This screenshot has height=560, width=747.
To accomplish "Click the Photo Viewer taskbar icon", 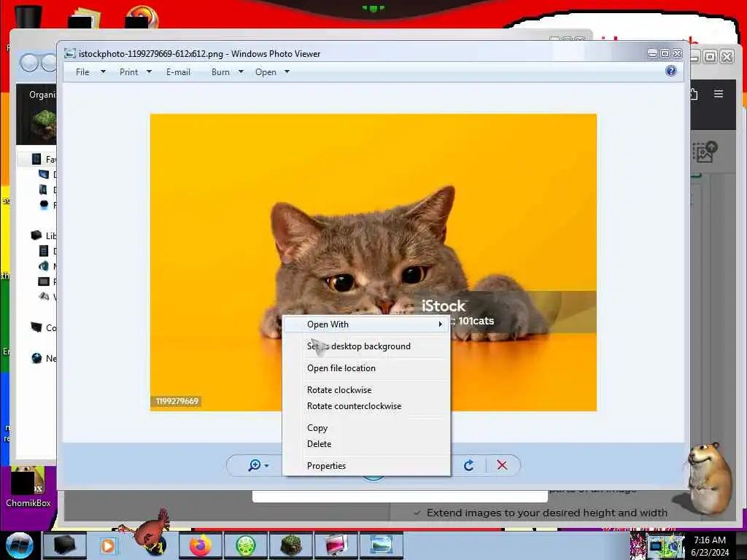I will [x=382, y=545].
